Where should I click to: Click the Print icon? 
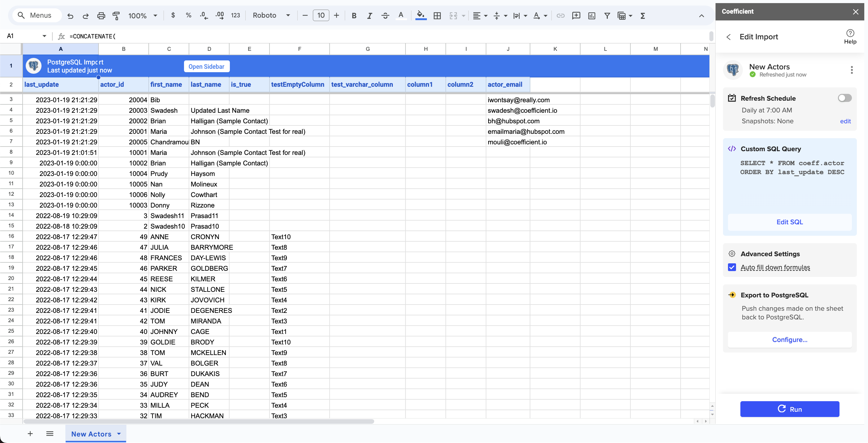tap(101, 15)
